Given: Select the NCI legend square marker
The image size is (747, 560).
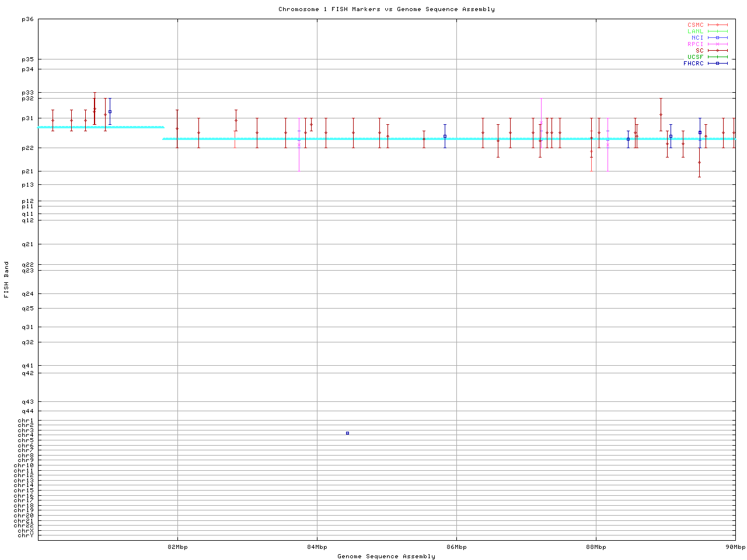Looking at the screenshot, I should point(717,38).
